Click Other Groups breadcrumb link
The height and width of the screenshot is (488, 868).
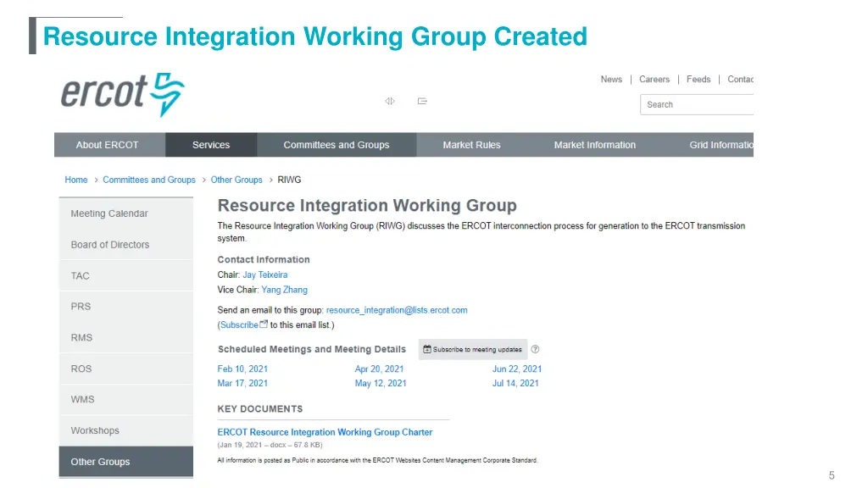tap(236, 180)
